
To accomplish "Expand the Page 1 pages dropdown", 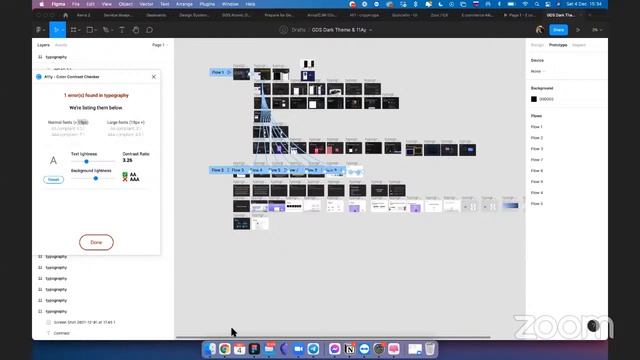I will 160,45.
